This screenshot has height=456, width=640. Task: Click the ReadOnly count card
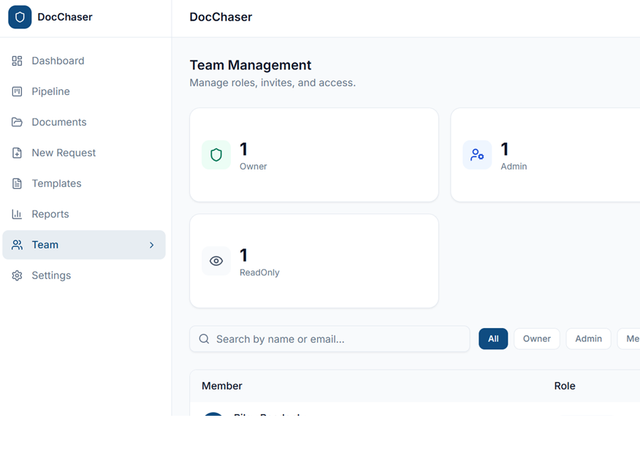click(x=314, y=261)
